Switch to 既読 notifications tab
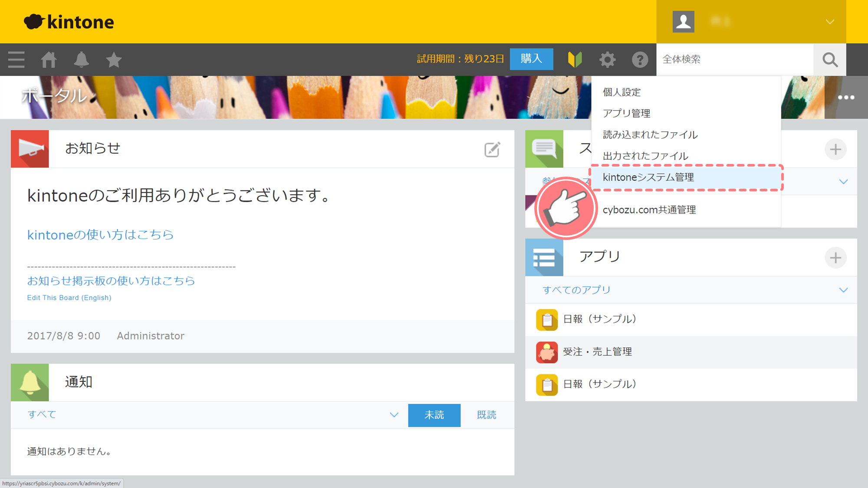 click(487, 415)
